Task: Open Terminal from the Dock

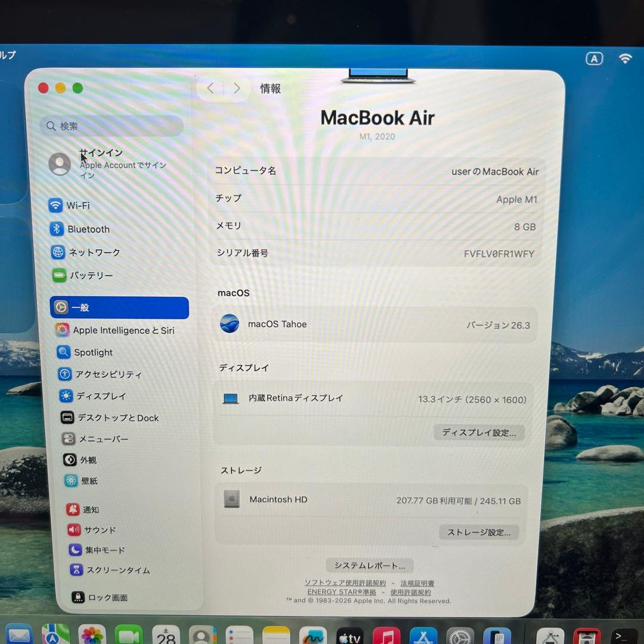Action: 624,636
